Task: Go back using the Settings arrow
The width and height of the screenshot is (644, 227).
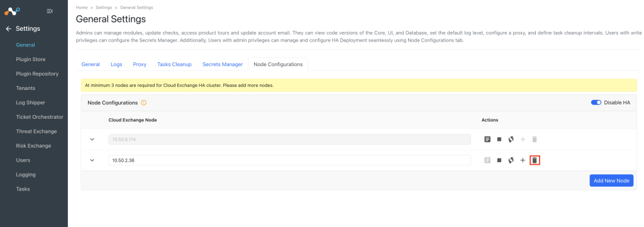Action: (x=8, y=29)
